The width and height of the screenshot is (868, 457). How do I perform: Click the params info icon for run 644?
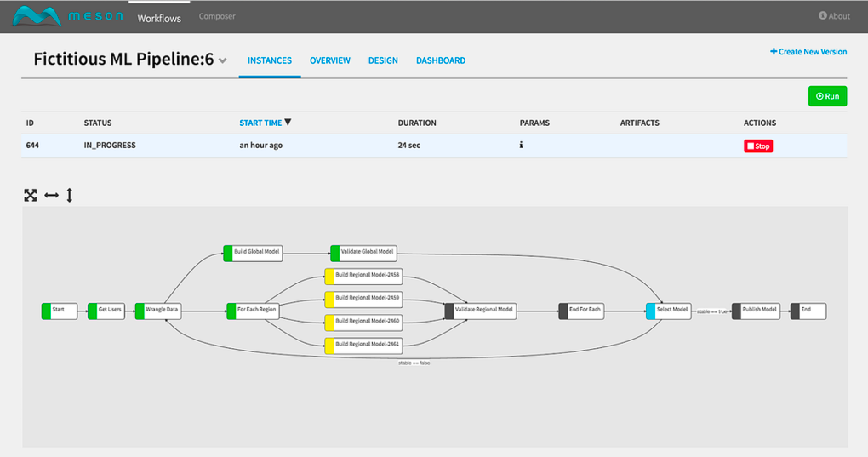521,146
